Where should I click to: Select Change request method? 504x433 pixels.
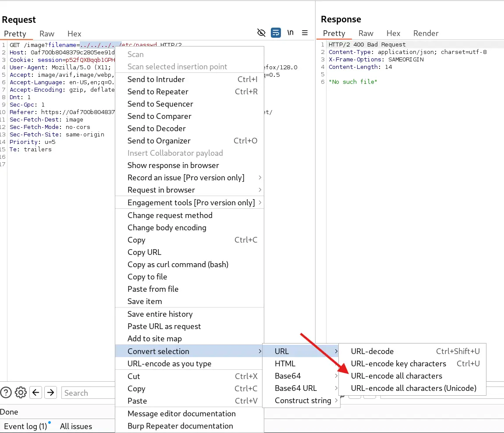(189, 215)
